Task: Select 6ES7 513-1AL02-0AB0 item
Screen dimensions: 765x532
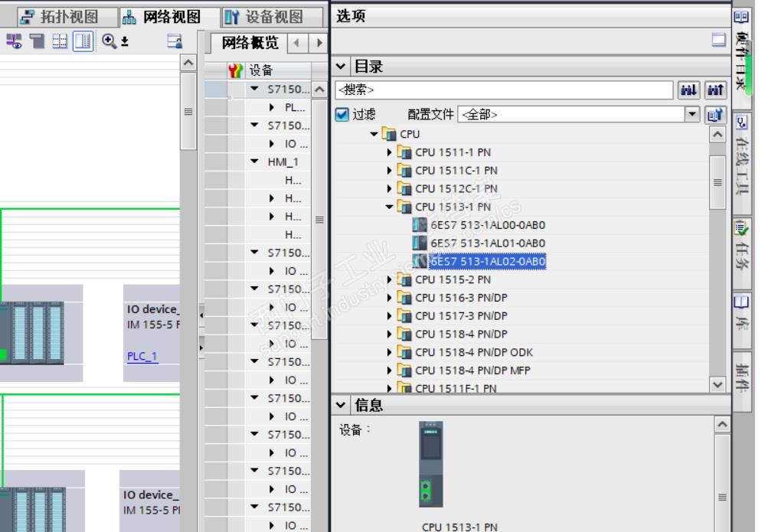Action: click(x=487, y=261)
